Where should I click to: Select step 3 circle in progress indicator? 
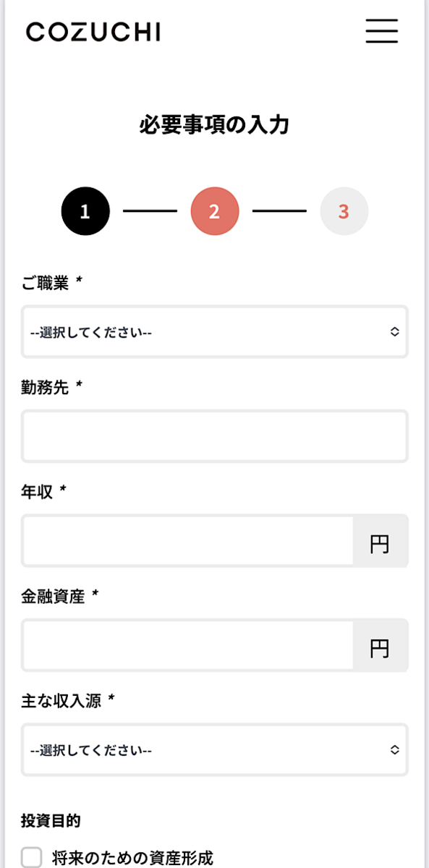click(344, 210)
